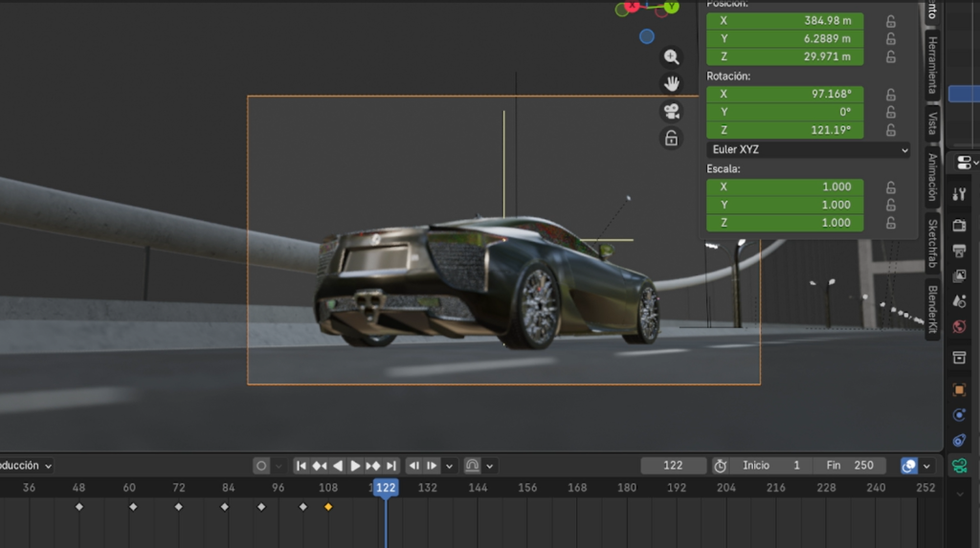Toggle auto keying record button
Screen dimensions: 980x548
pyautogui.click(x=261, y=466)
